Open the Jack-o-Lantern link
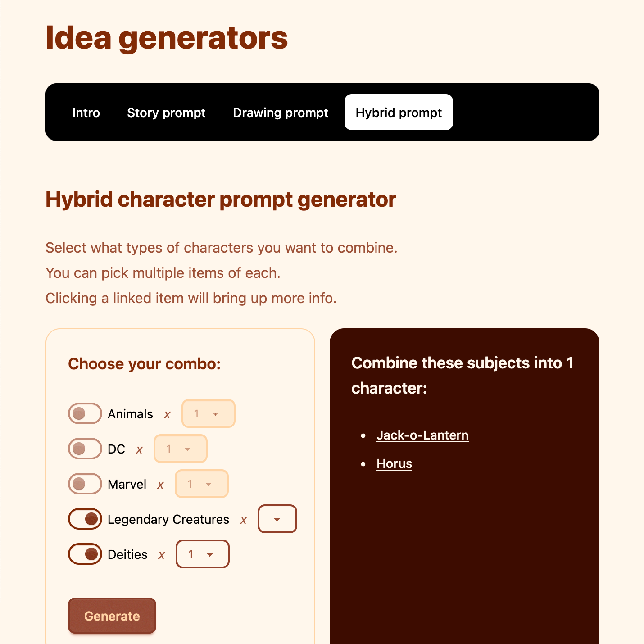The image size is (644, 644). [x=422, y=435]
